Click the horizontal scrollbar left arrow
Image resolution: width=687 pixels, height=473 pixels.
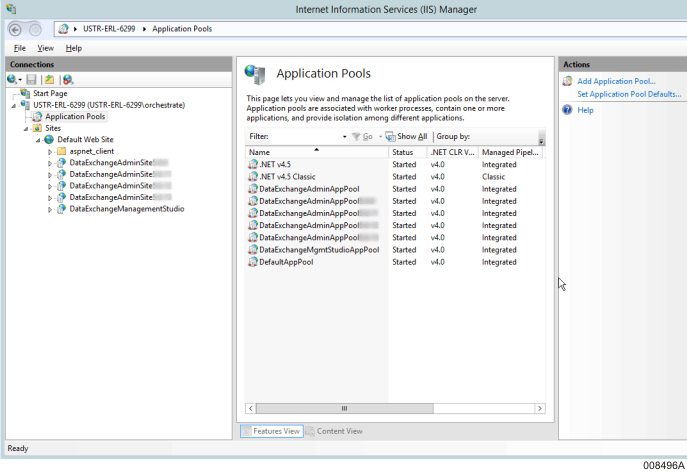251,409
